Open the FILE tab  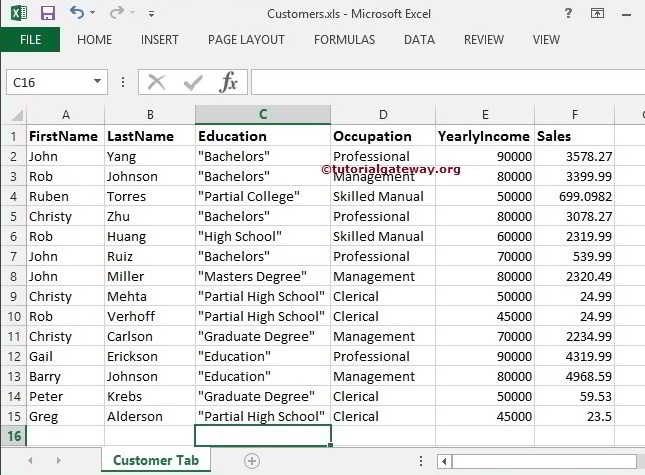pyautogui.click(x=30, y=39)
